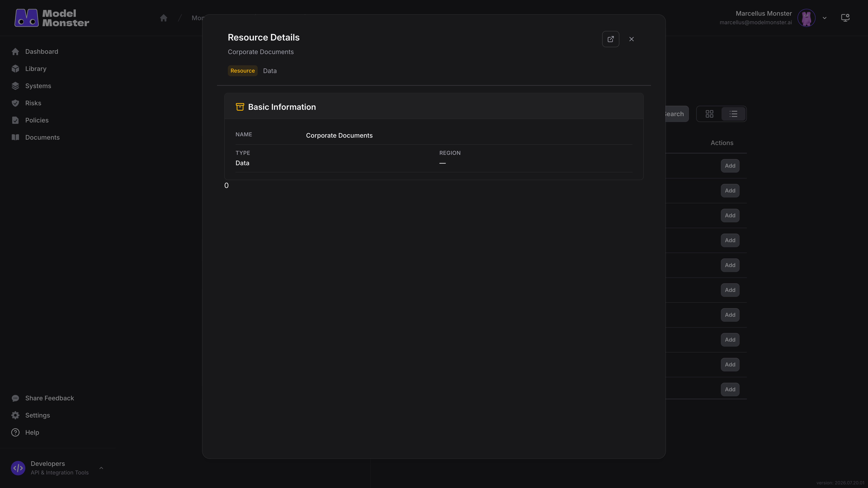The width and height of the screenshot is (868, 488).
Task: Open Dashboard from the sidebar
Action: (42, 52)
